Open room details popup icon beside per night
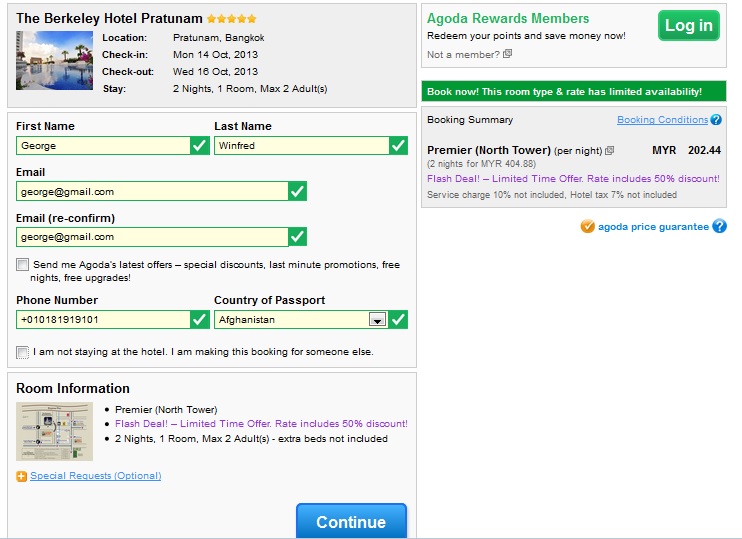 pyautogui.click(x=610, y=150)
